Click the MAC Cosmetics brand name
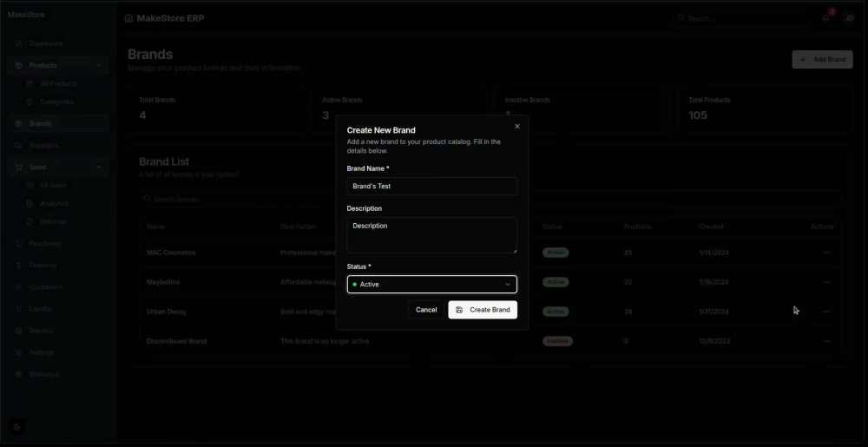Image resolution: width=868 pixels, height=447 pixels. pos(171,253)
